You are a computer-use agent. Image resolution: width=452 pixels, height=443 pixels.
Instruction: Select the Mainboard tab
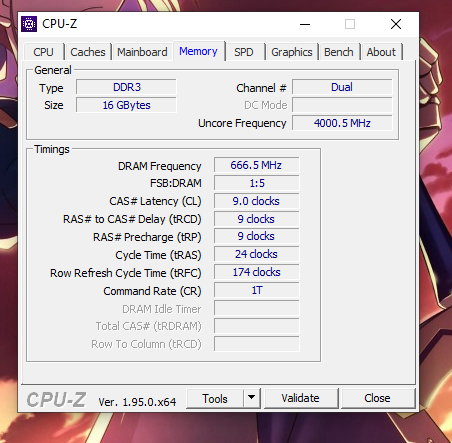pyautogui.click(x=142, y=52)
